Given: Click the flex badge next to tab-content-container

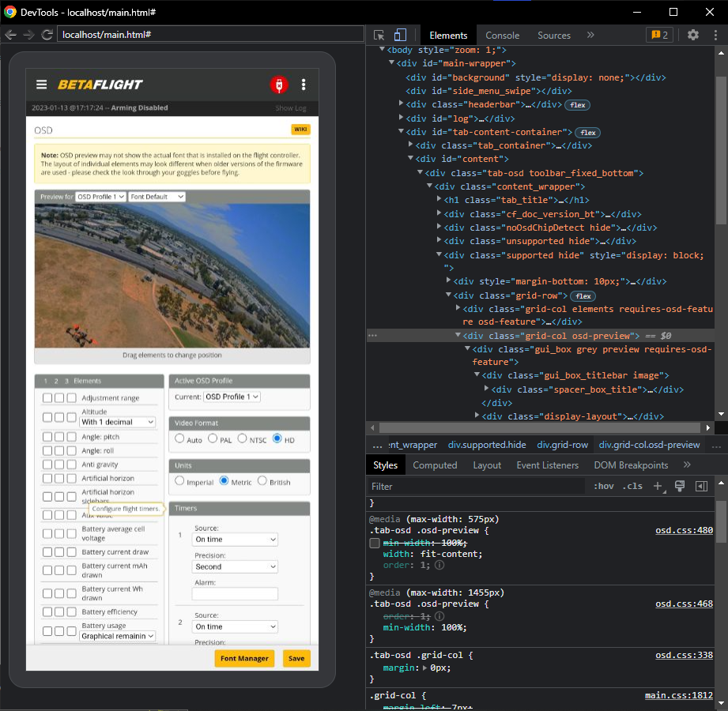Looking at the screenshot, I should click(x=588, y=133).
